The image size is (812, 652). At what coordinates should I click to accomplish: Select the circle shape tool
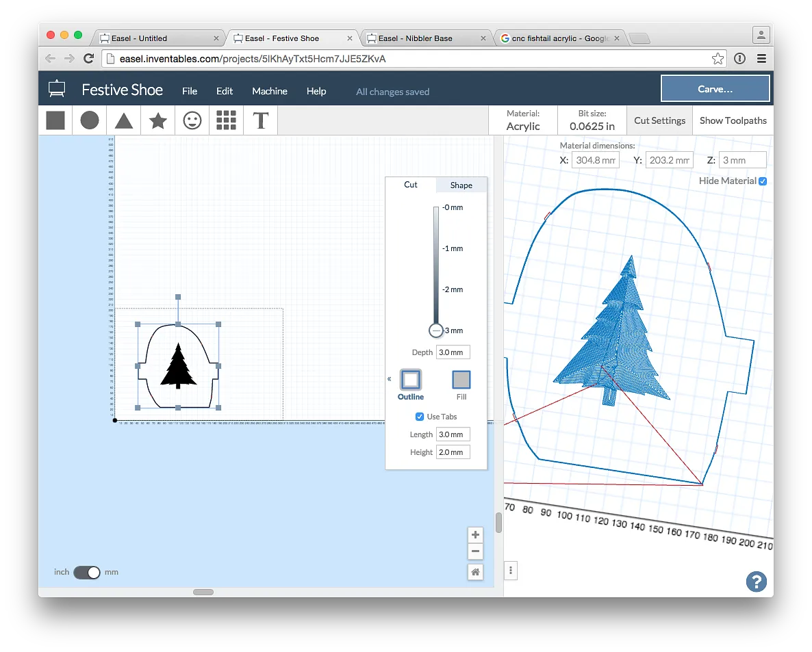point(90,120)
